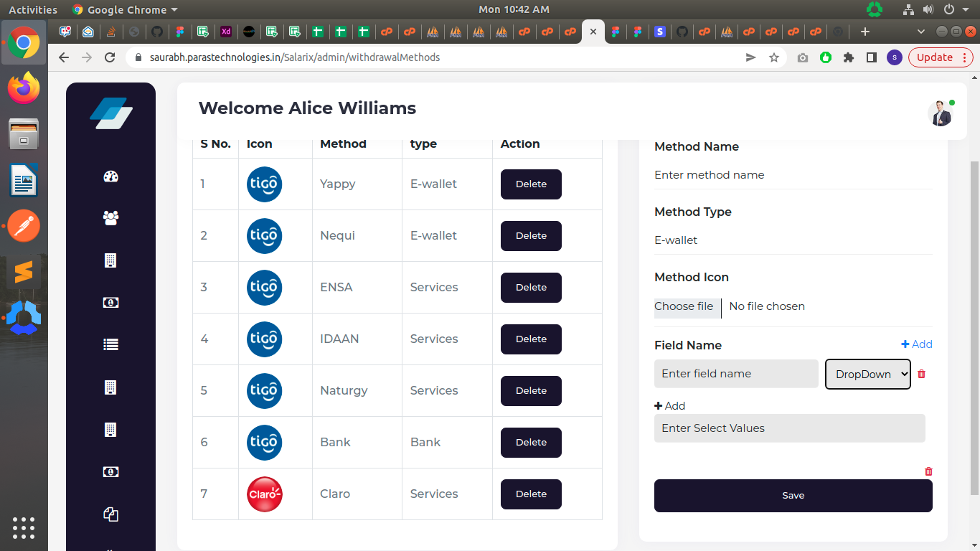Open the dashboard gauge icon in sidebar
Screen dimensions: 980x551
[110, 176]
